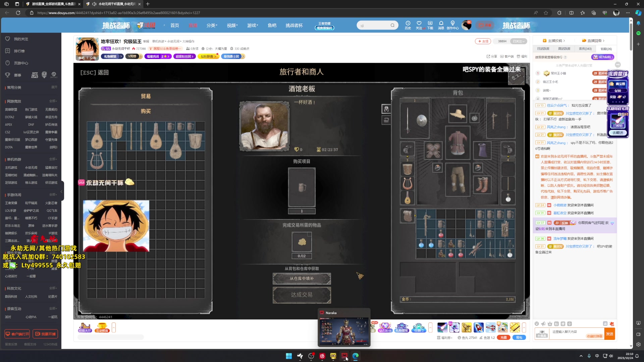
Task: Click 客户端打开 button in sidebar
Action: pyautogui.click(x=17, y=334)
